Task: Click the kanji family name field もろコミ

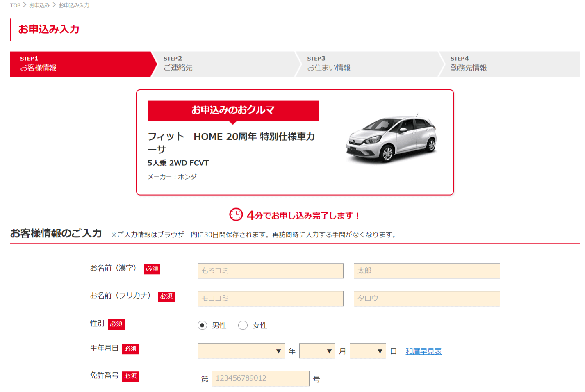Action: pos(271,271)
